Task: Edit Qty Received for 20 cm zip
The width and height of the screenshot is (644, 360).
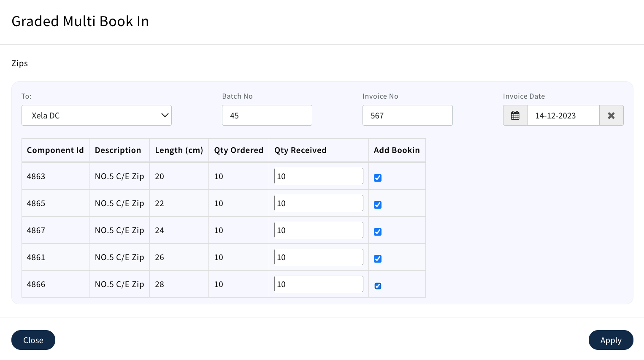Action: tap(319, 176)
